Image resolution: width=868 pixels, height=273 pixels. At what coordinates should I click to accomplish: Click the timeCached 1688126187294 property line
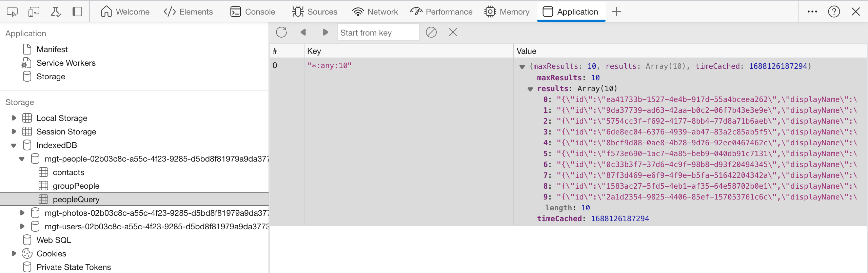tap(593, 219)
